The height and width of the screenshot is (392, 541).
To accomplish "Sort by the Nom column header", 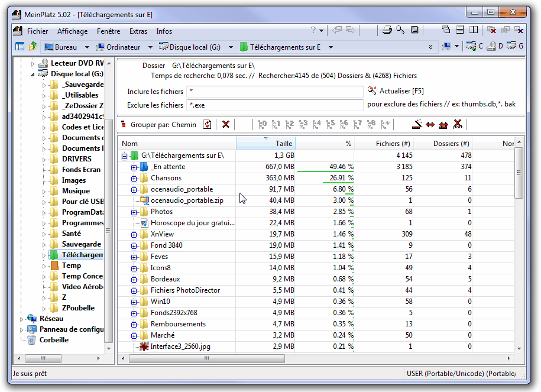I will 177,143.
